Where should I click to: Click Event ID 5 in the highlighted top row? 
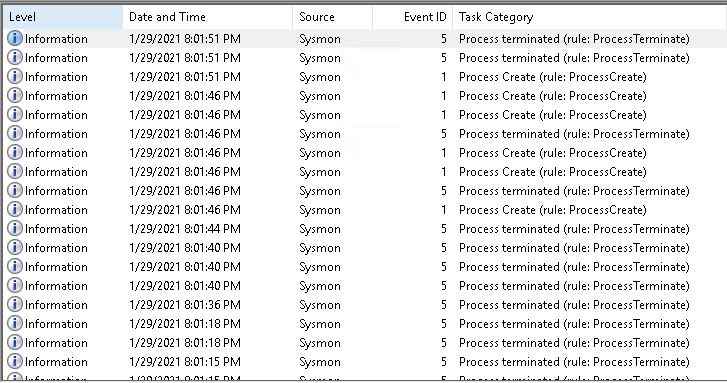coord(444,39)
